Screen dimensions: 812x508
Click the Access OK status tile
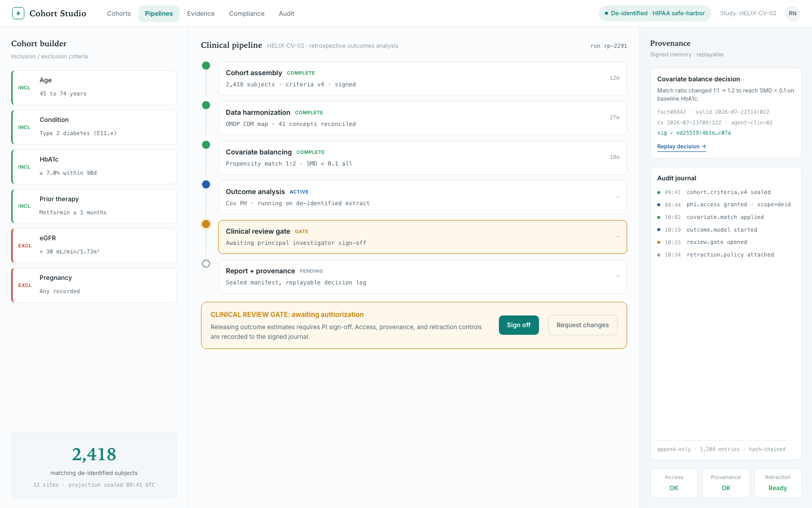(674, 483)
